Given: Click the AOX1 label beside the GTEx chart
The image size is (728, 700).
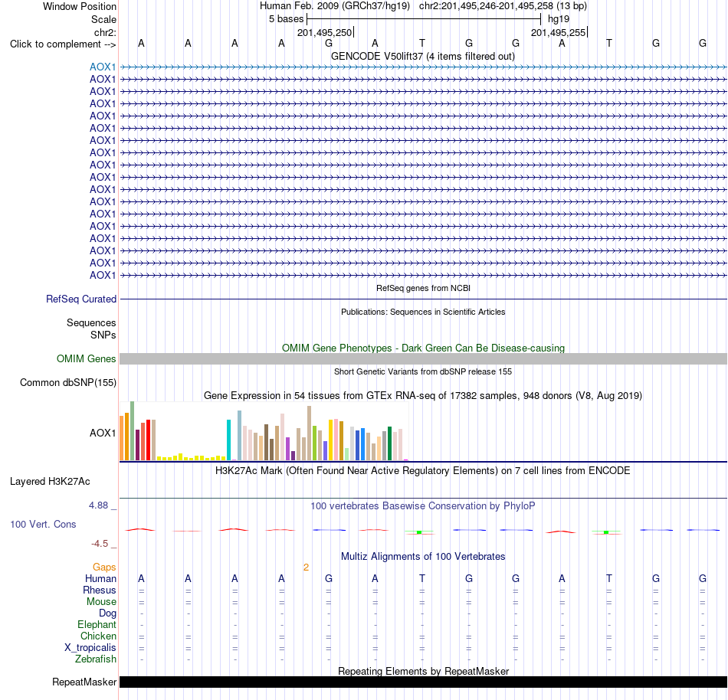Looking at the screenshot, I should (103, 433).
